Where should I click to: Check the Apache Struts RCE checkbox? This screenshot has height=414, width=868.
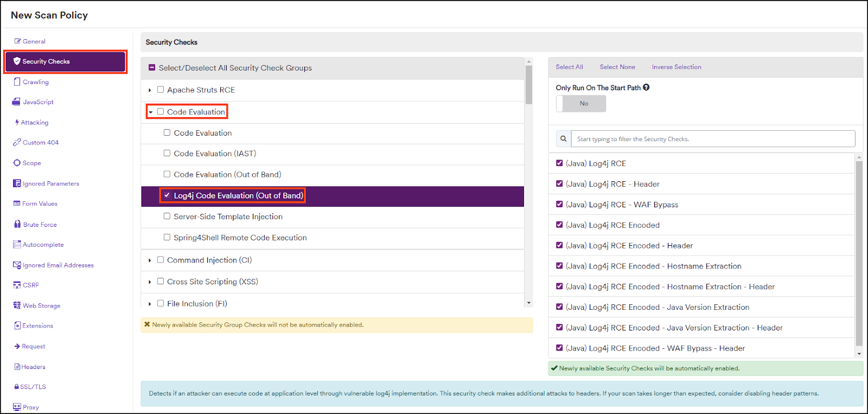tap(161, 90)
